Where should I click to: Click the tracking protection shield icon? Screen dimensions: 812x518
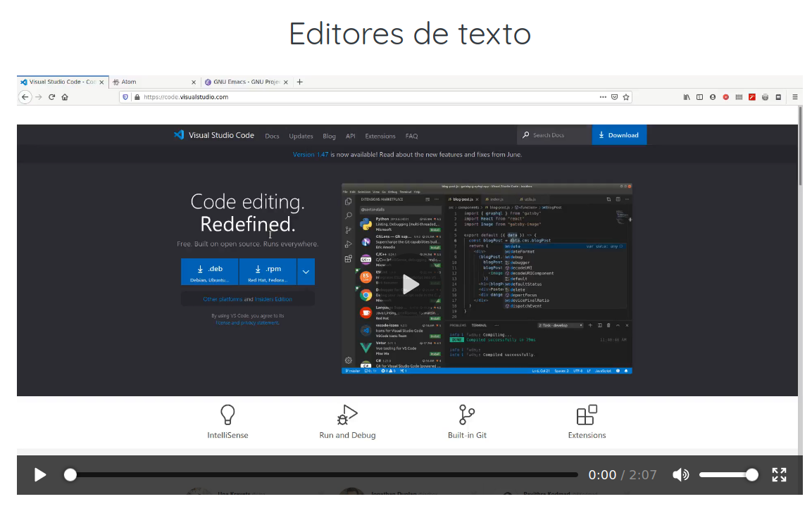125,96
